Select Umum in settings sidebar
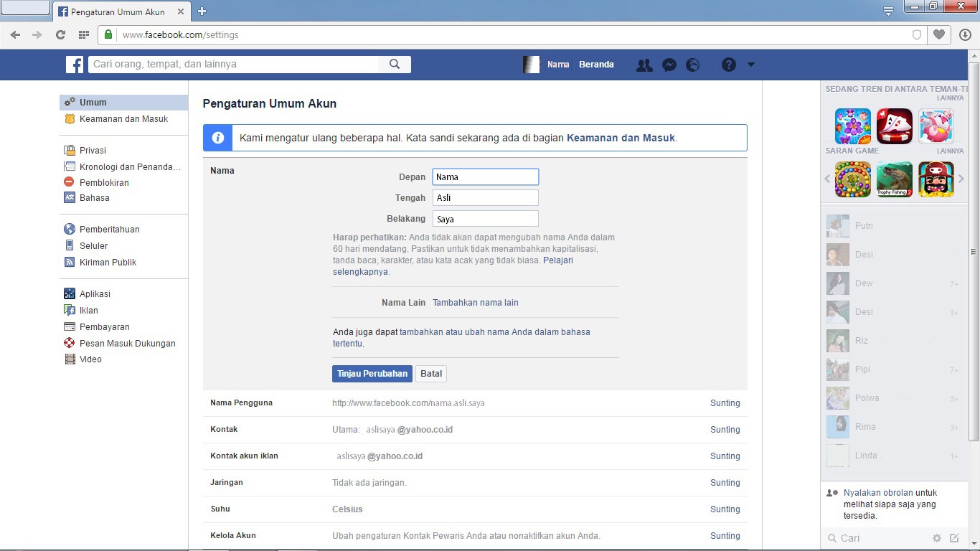Viewport: 980px width, 551px height. 124,103
